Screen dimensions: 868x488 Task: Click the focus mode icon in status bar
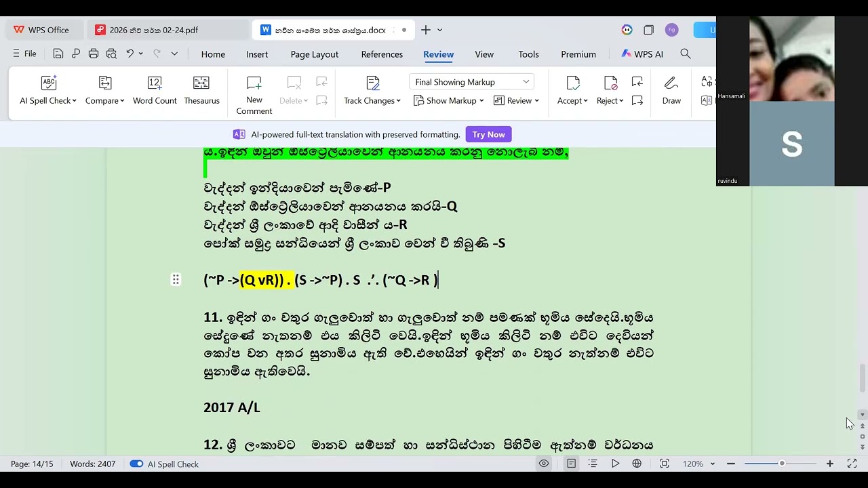point(665,464)
